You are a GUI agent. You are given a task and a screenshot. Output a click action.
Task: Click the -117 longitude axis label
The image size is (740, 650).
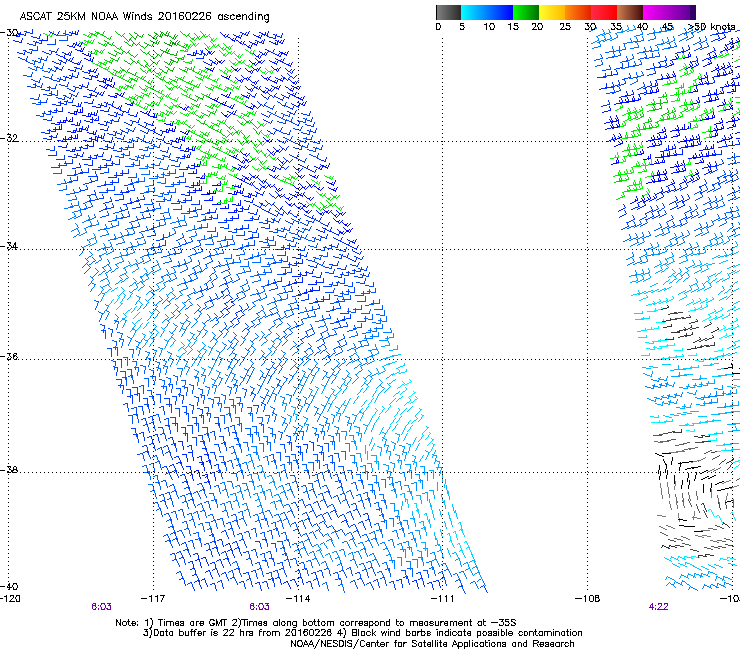pos(153,599)
